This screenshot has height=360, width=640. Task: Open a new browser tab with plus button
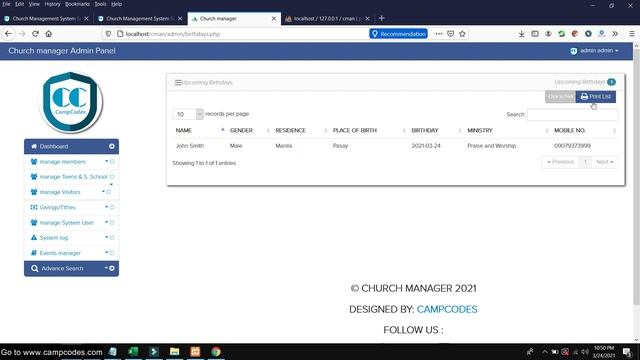click(382, 18)
